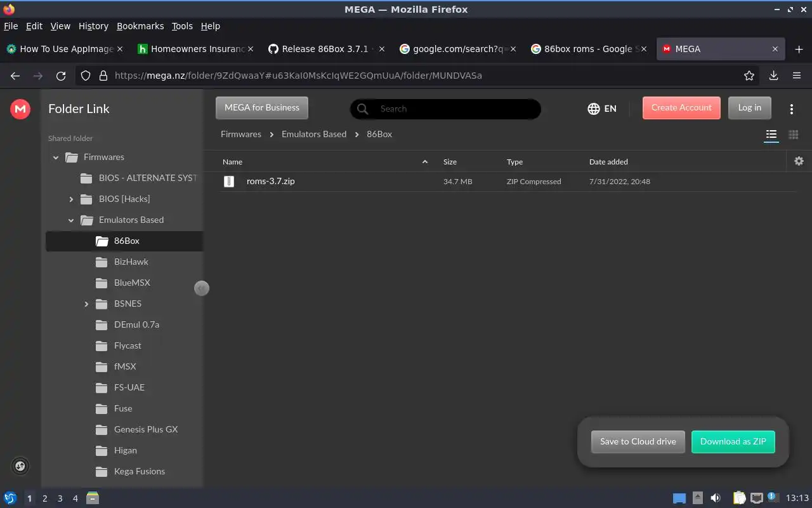Open the three-dot more options menu
The width and height of the screenshot is (812, 508).
[x=792, y=109]
